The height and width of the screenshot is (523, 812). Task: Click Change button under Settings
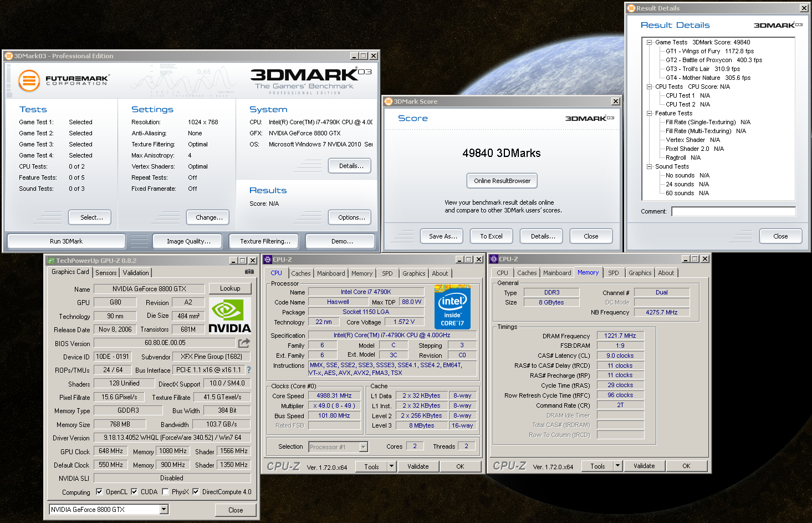(x=209, y=217)
